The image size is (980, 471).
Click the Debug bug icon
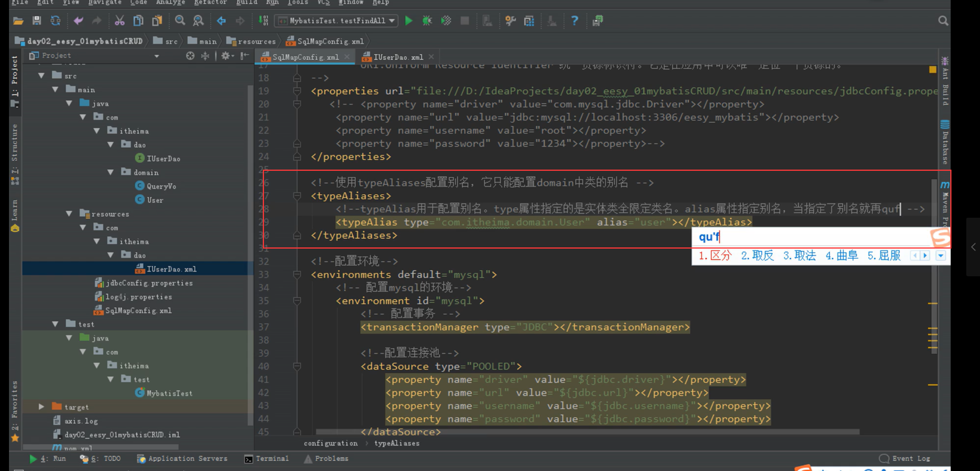[427, 20]
